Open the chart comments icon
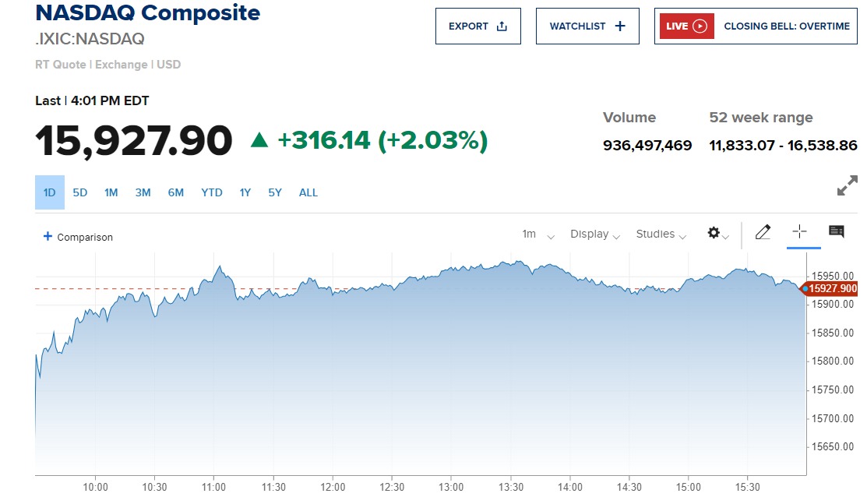Screen dimensions: 867x504 click(x=837, y=231)
